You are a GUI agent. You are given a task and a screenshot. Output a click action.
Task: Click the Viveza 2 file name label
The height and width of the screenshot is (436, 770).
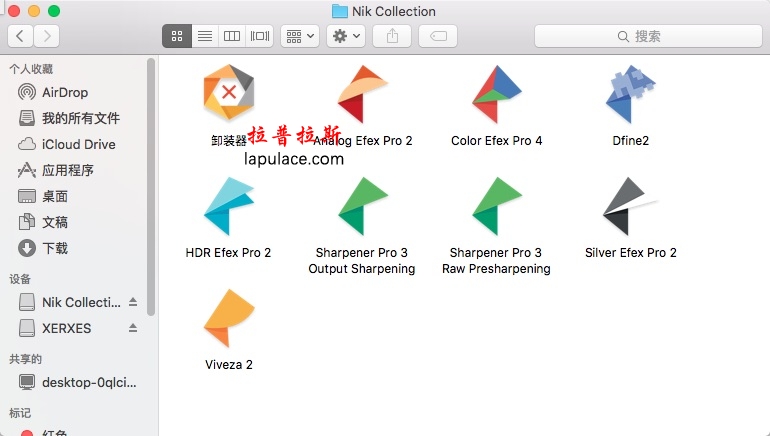229,365
